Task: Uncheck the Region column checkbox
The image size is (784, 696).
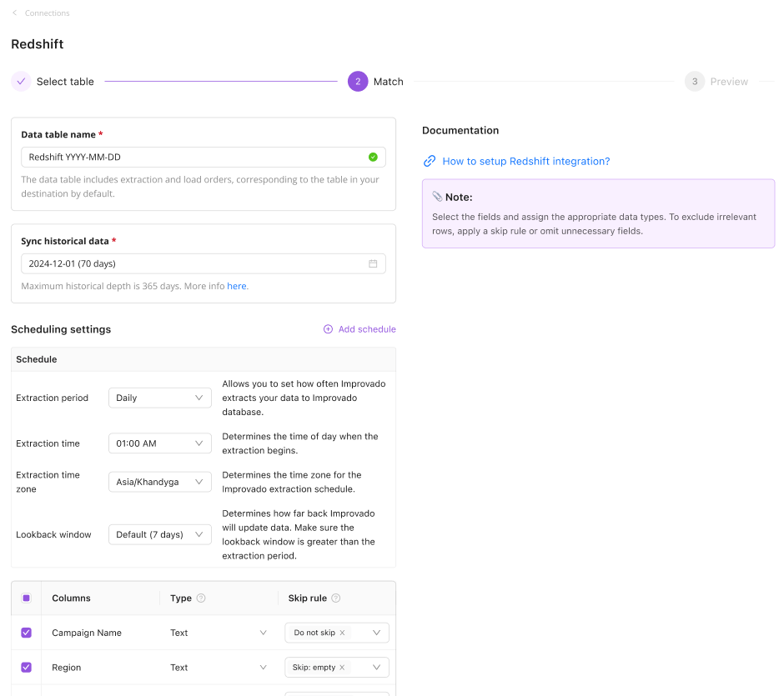Action: point(26,668)
